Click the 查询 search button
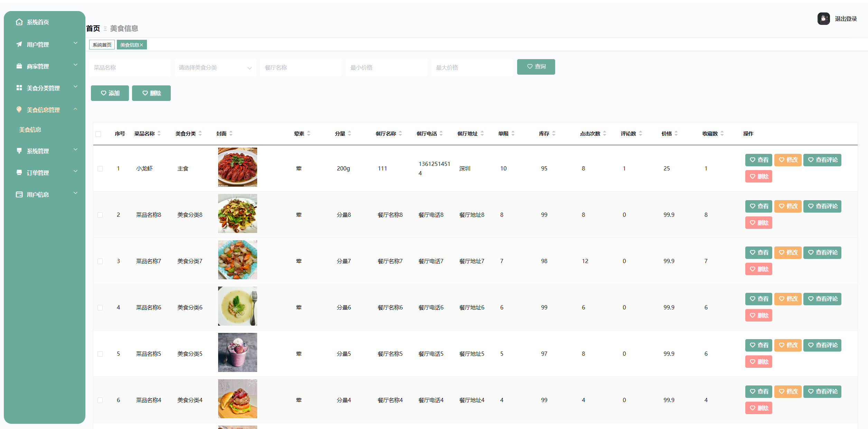The height and width of the screenshot is (429, 868). [536, 67]
